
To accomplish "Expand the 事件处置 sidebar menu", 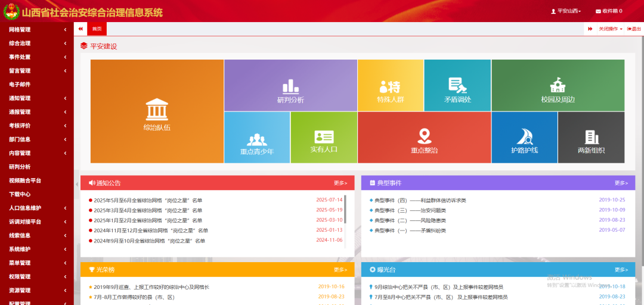I will click(x=36, y=57).
